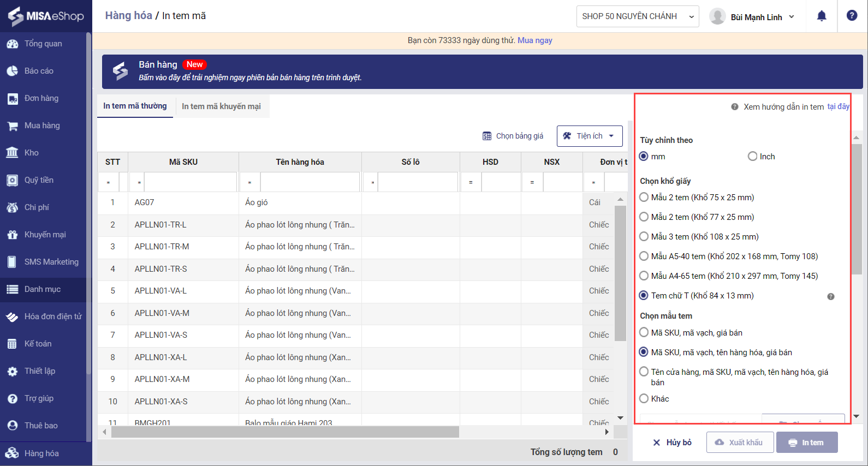Image resolution: width=868 pixels, height=466 pixels.
Task: Click the Mã SKU filter input field
Action: pos(190,182)
